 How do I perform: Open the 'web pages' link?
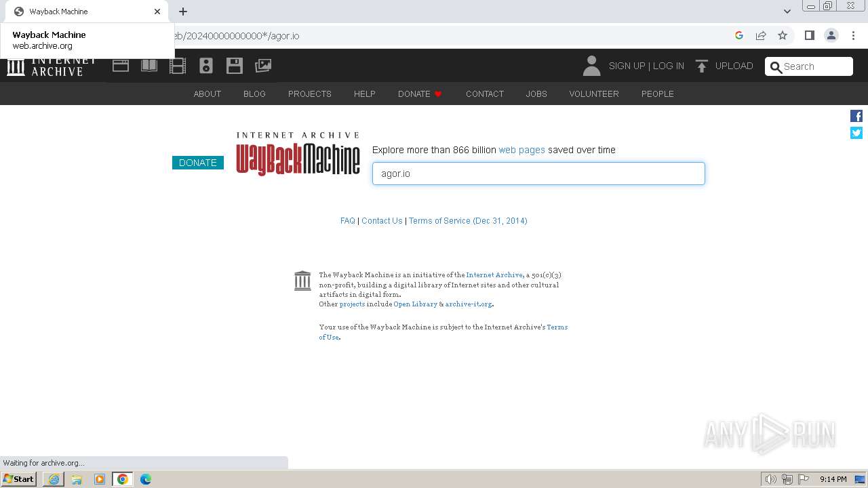coord(522,150)
